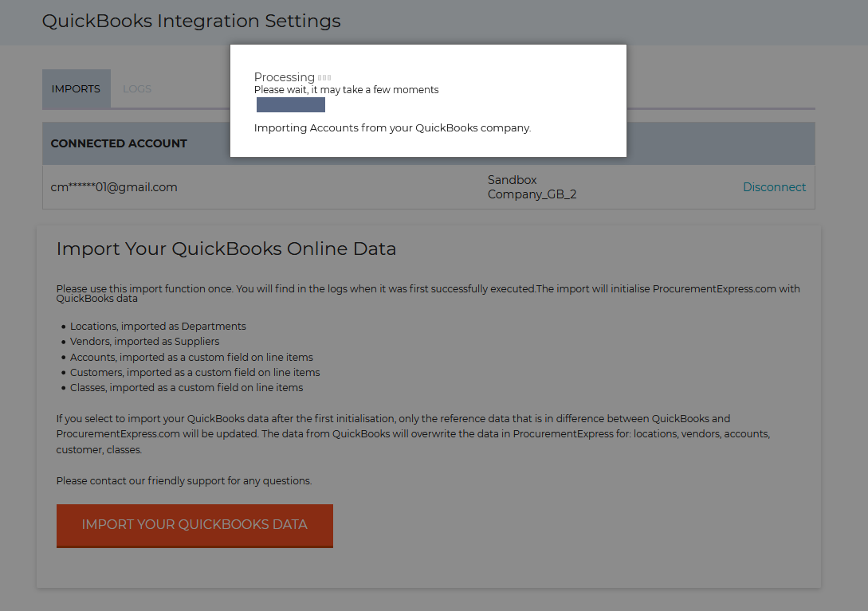The image size is (868, 611).
Task: Click the import progress bar
Action: 291,104
